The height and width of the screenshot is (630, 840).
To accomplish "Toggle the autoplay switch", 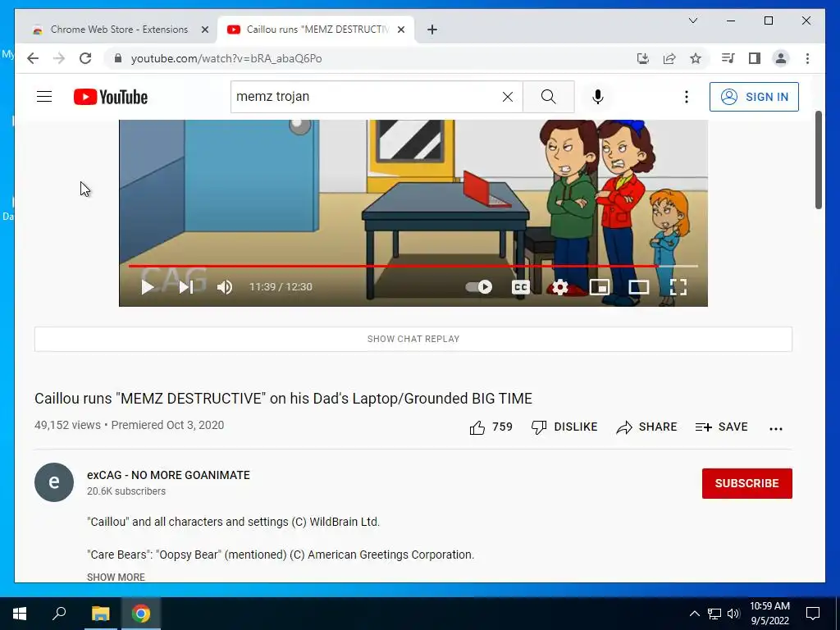I will coord(479,287).
